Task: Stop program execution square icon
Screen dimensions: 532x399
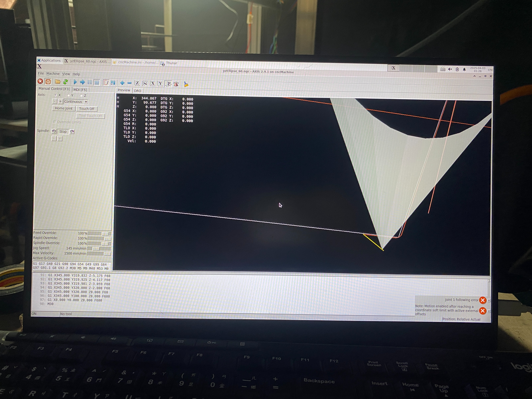Action: coord(97,82)
